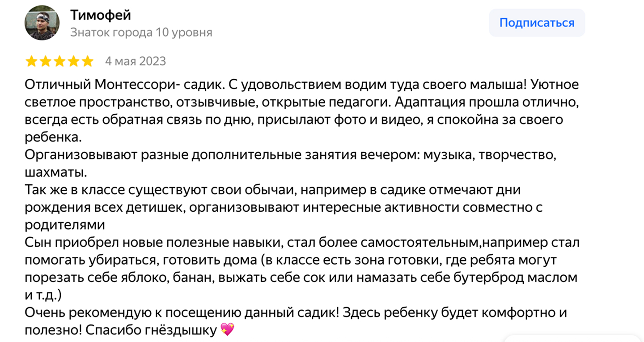Select the fifth yellow rating star
The image size is (644, 342).
tap(87, 61)
